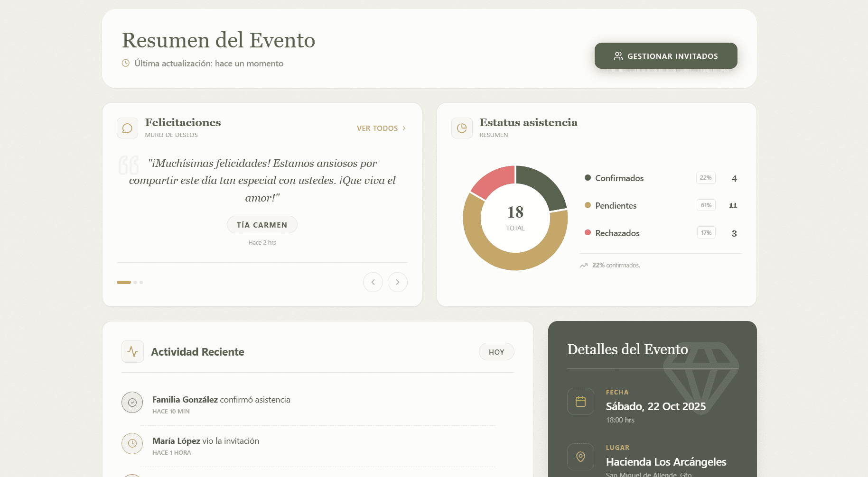
Task: Click the Felicitaciones speech bubble icon
Action: click(x=127, y=128)
